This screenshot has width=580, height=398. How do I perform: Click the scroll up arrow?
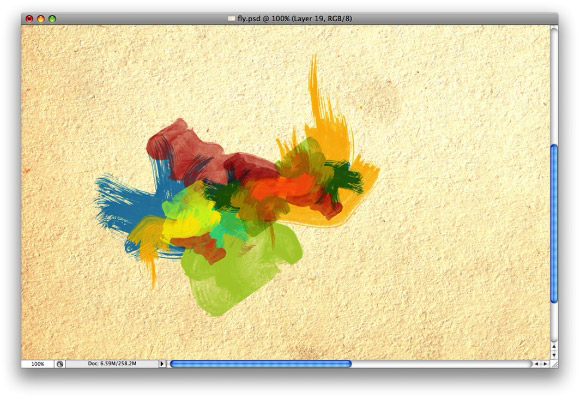554,347
